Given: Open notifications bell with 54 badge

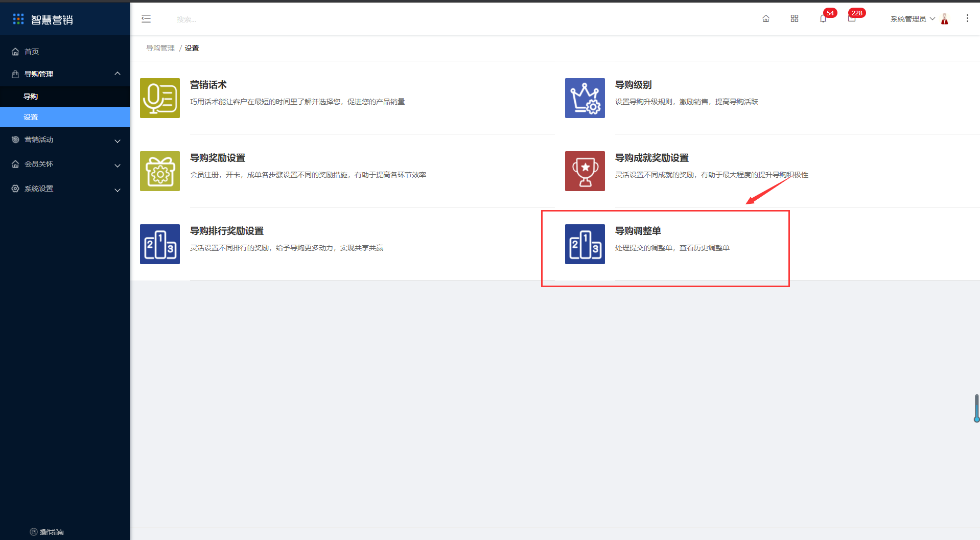Looking at the screenshot, I should pos(823,19).
